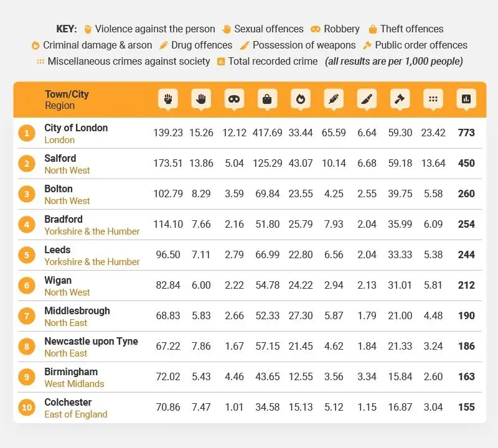Image resolution: width=498 pixels, height=448 pixels.
Task: Click the total recorded crime chart column icon
Action: pos(466,99)
